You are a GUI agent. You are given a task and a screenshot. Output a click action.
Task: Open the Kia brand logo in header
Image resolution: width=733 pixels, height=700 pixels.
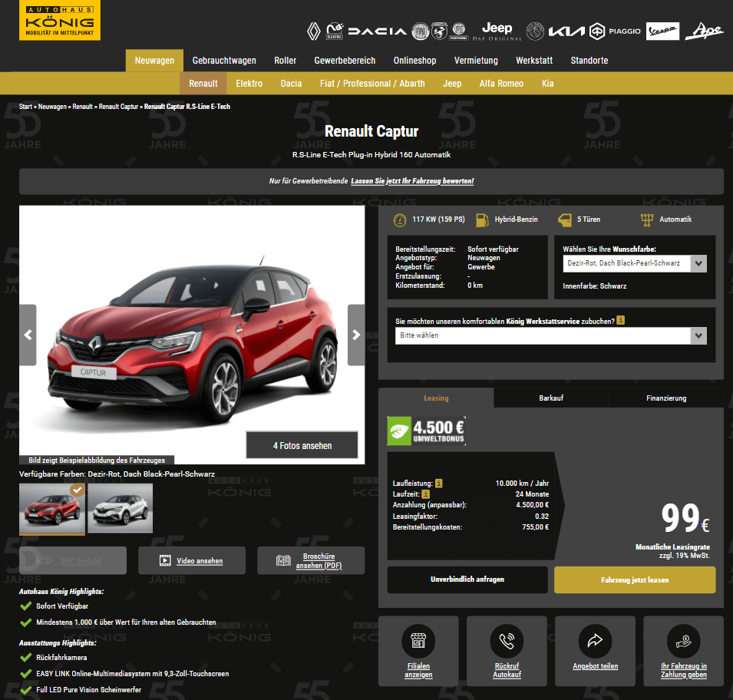click(566, 31)
